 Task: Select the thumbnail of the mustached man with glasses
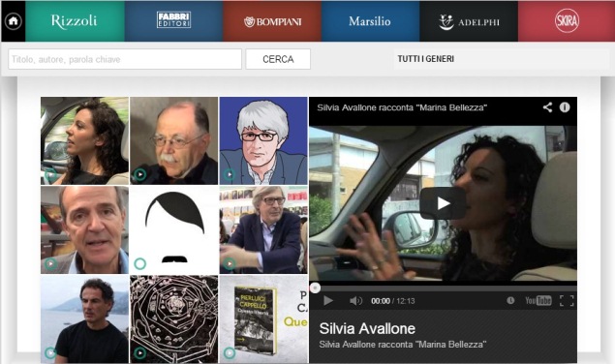[173, 140]
